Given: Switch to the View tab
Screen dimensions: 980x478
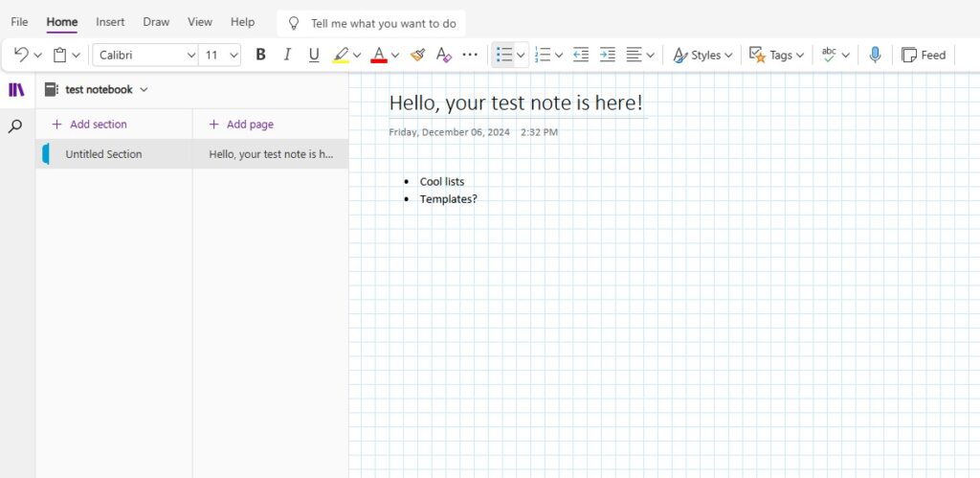Looking at the screenshot, I should click(x=200, y=22).
